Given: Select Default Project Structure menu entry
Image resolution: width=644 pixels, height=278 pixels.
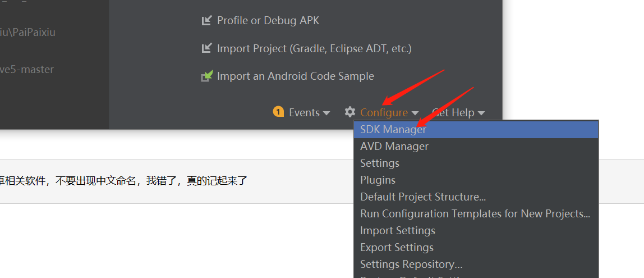Looking at the screenshot, I should tap(423, 197).
